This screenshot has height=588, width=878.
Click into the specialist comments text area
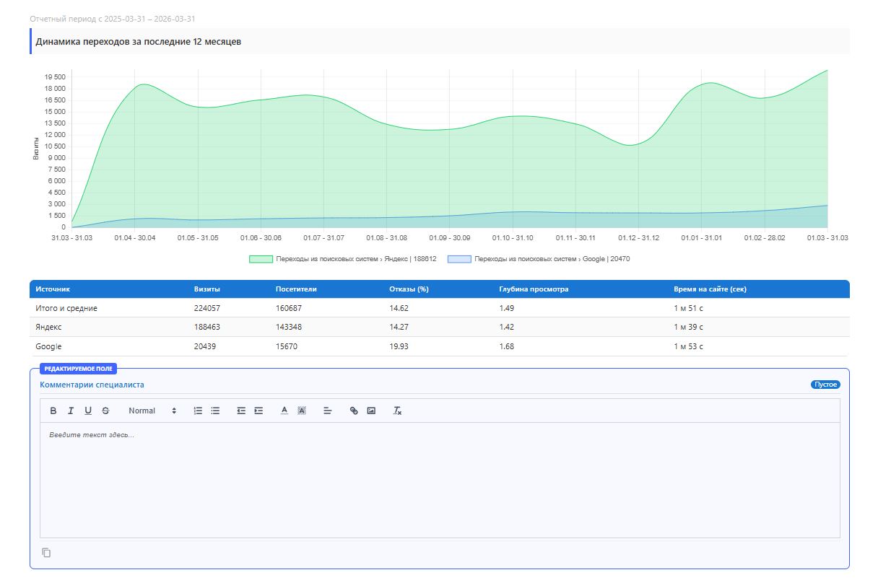(439, 480)
